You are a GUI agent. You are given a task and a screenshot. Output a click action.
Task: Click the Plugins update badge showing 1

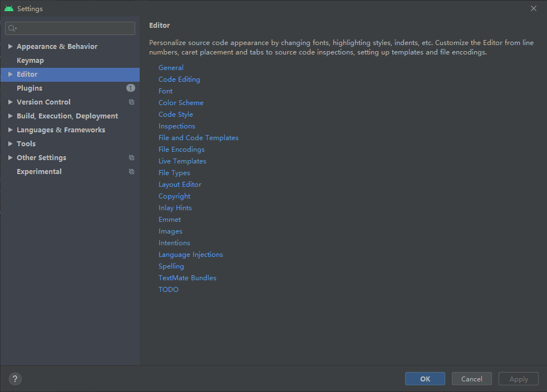[x=130, y=88]
